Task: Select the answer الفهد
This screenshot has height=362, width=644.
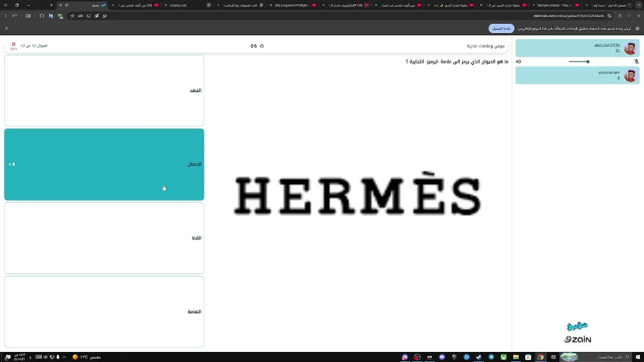Action: tap(104, 90)
